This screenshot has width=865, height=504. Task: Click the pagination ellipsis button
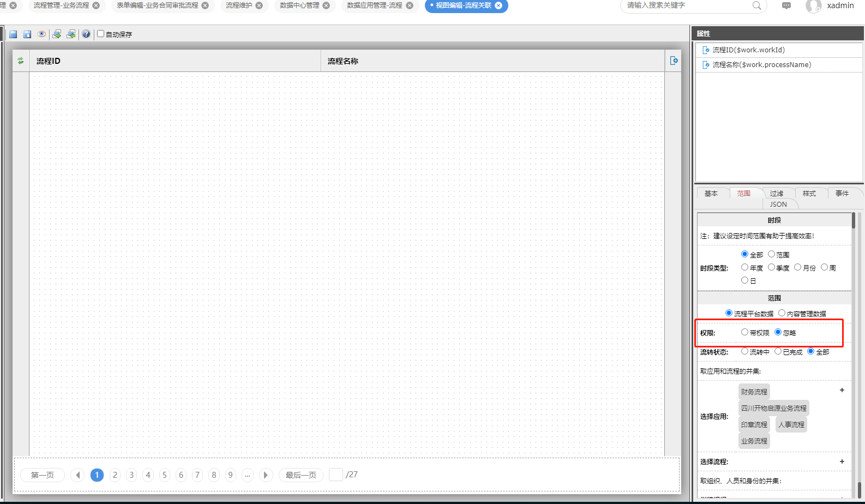[x=248, y=475]
